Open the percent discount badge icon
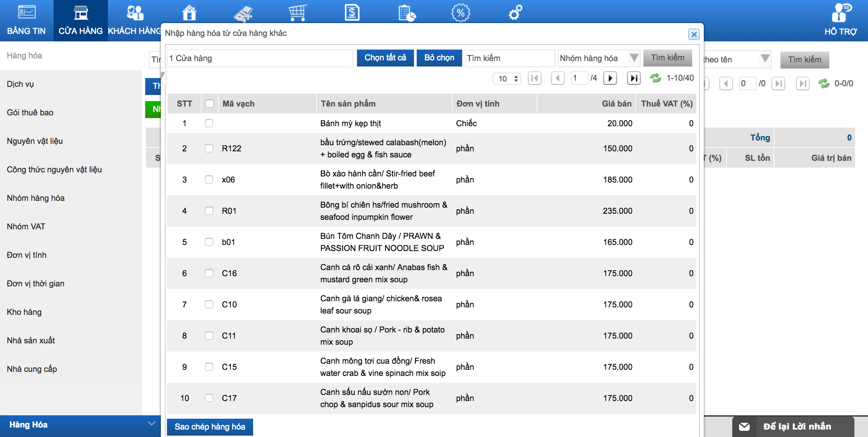Viewport: 868px width, 437px height. [x=460, y=13]
